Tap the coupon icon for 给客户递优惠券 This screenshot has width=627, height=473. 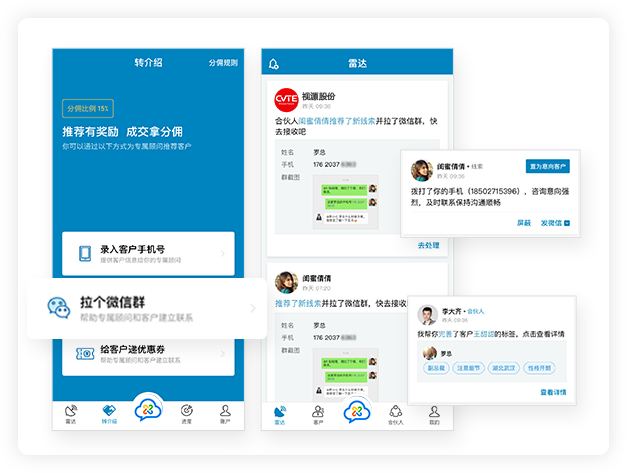click(85, 353)
